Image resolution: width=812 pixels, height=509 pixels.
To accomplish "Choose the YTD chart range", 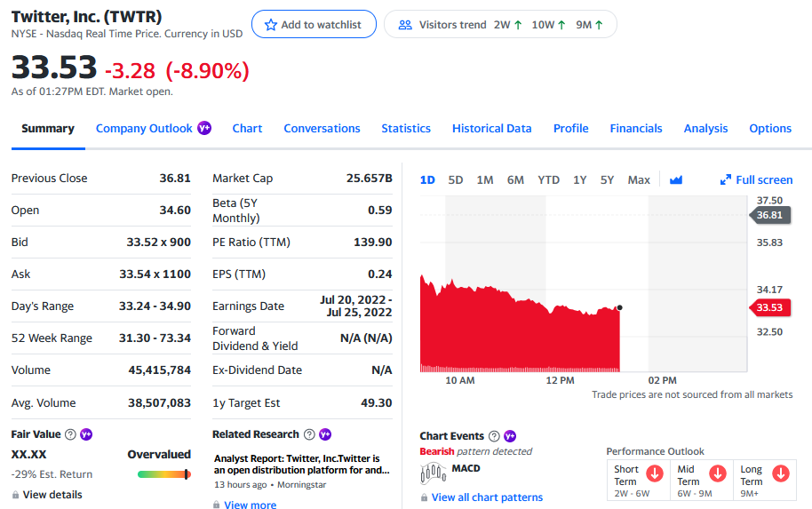I will click(548, 179).
